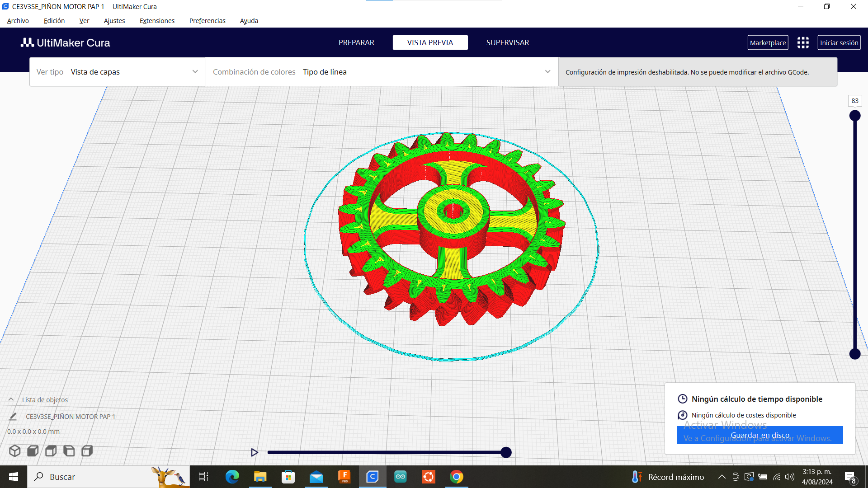Click the layer number 83 field
This screenshot has width=868, height=488.
[854, 101]
